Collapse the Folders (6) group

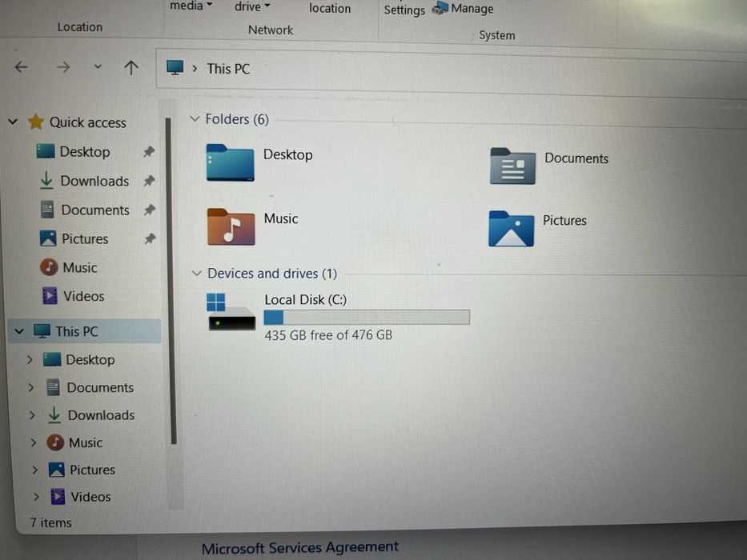click(x=195, y=118)
